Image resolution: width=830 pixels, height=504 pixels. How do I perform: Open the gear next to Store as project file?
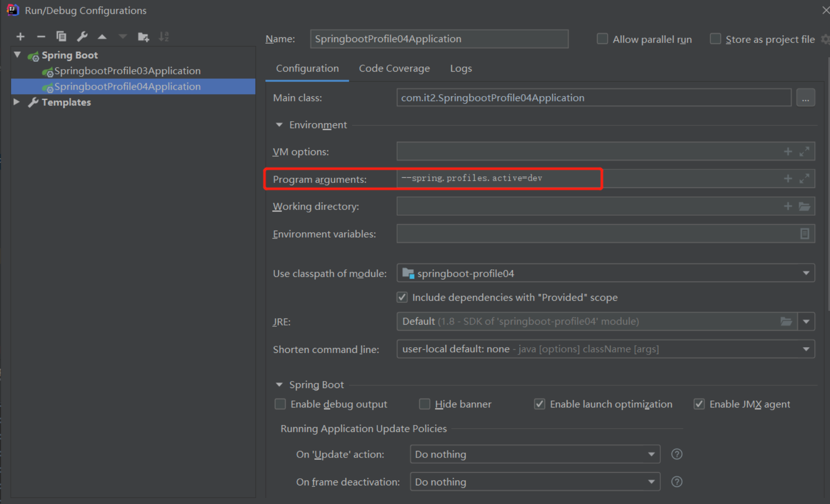coord(825,39)
